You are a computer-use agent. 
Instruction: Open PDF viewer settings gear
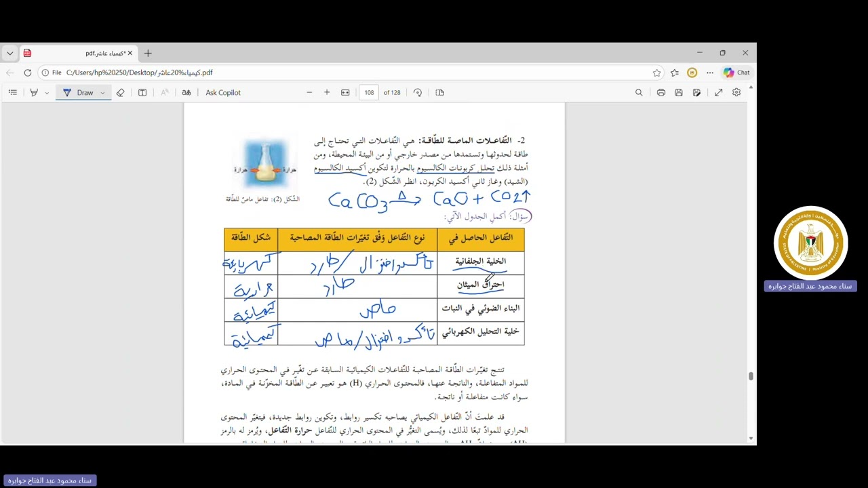tap(736, 93)
